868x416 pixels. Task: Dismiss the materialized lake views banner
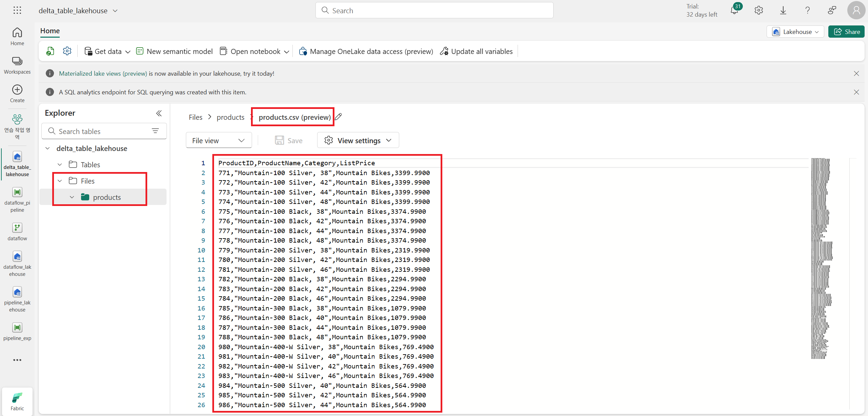[x=856, y=74]
